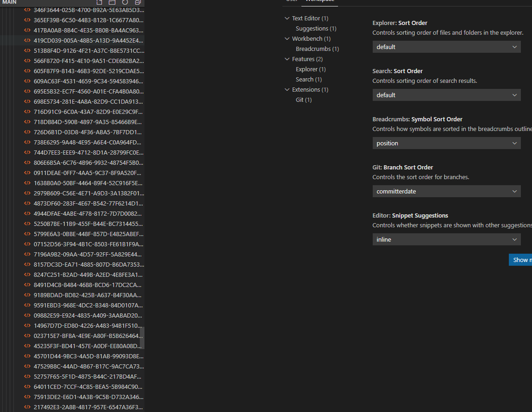
Task: Open the Search Sort Order dropdown
Action: [446, 95]
